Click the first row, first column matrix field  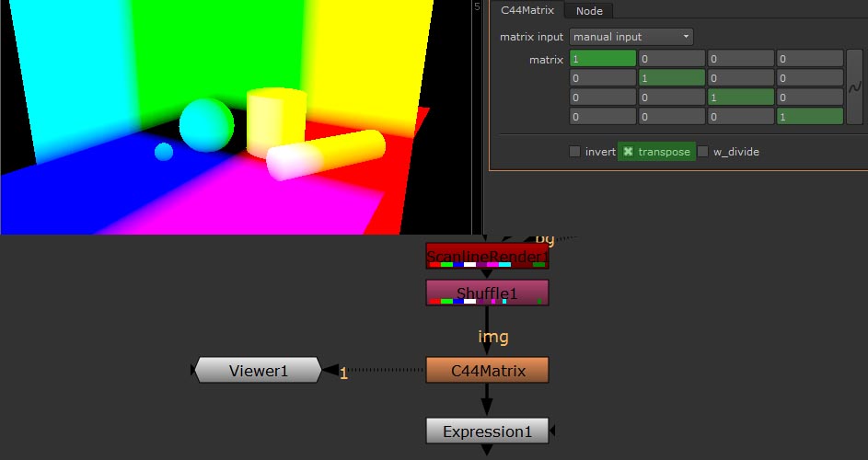(x=603, y=59)
